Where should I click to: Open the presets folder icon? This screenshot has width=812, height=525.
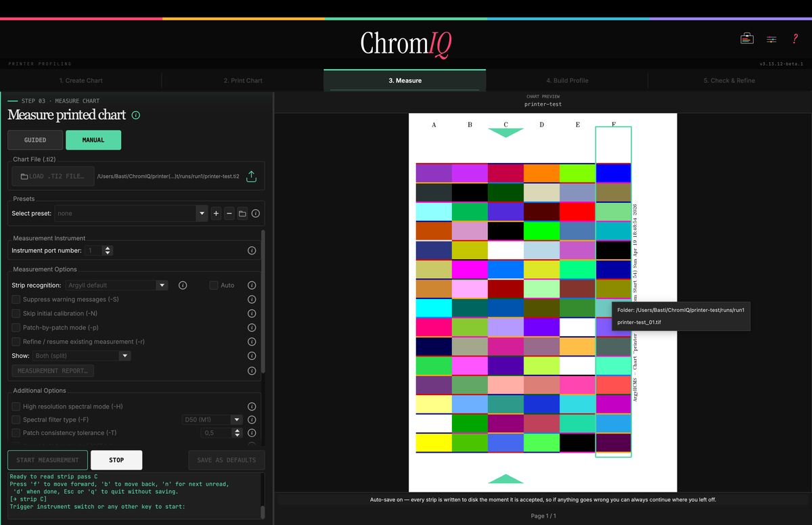242,213
